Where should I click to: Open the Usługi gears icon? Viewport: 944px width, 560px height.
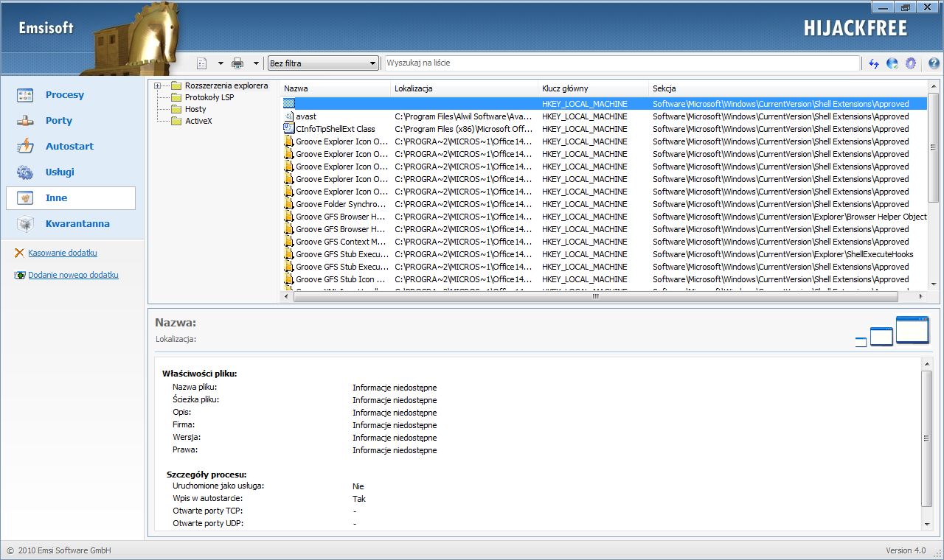[x=25, y=172]
